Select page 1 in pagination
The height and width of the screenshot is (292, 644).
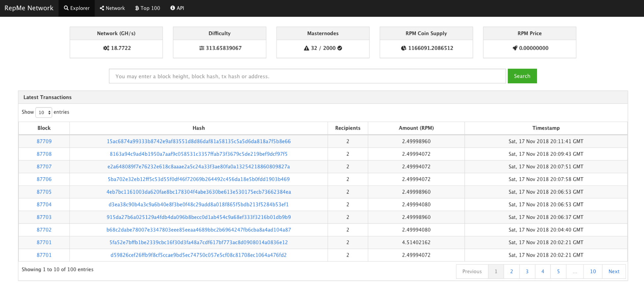tap(496, 271)
